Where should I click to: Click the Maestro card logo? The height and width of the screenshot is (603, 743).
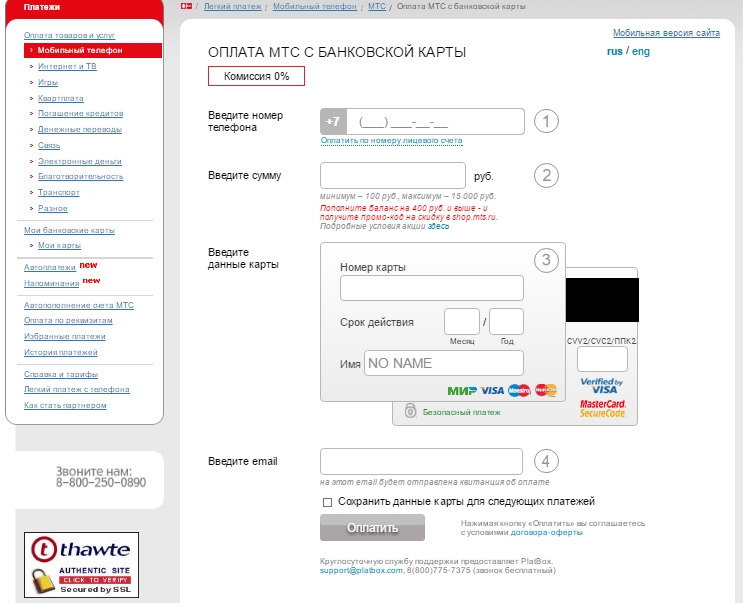click(519, 391)
